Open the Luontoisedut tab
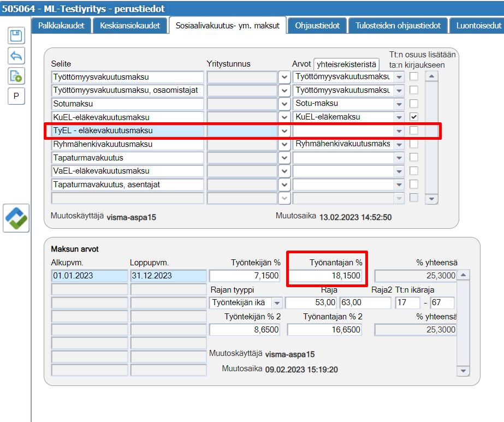504x422 pixels. (x=477, y=26)
